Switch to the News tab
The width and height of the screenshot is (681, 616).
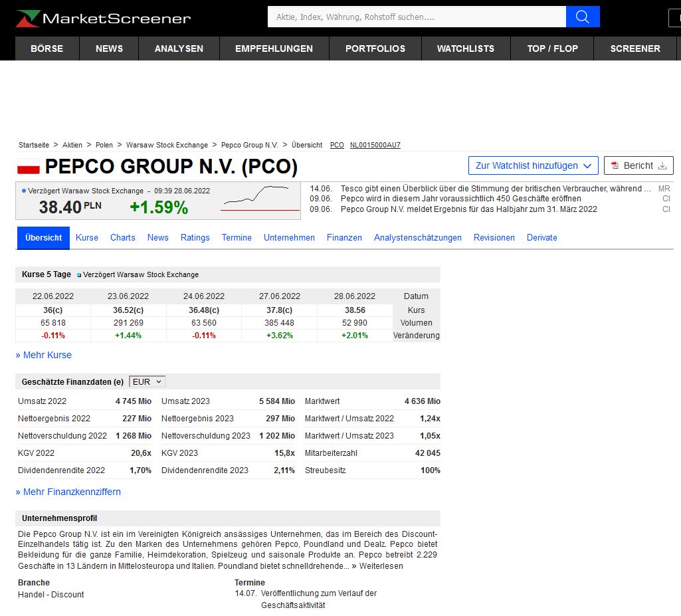(157, 238)
